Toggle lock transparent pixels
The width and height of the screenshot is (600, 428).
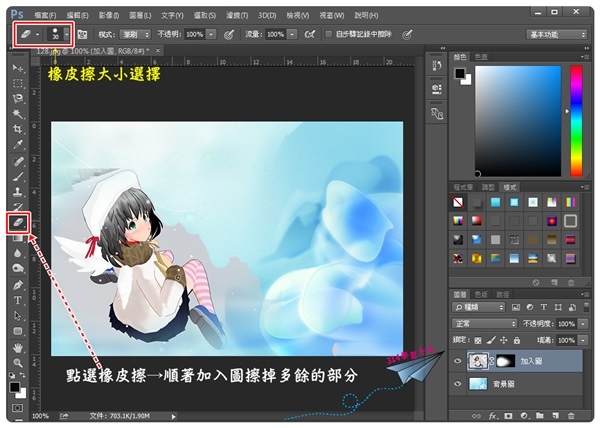click(478, 340)
